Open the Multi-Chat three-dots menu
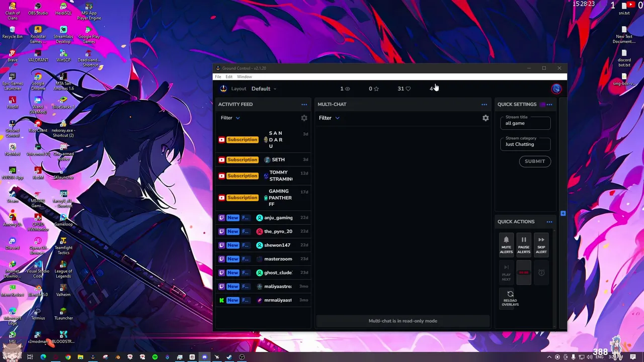The height and width of the screenshot is (362, 644). tap(484, 105)
